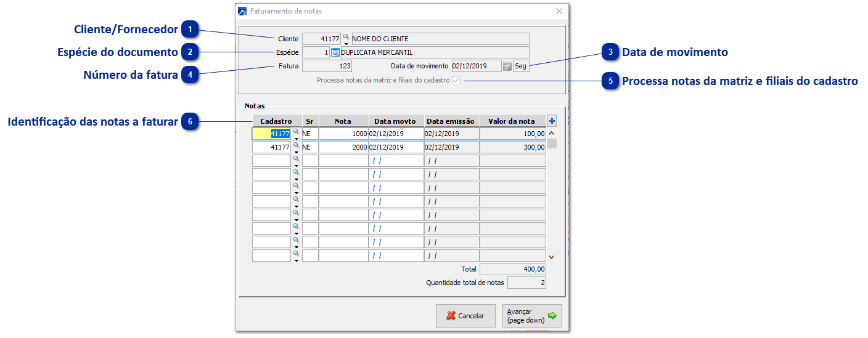This screenshot has width=868, height=338.
Task: Click the Valor da nota column header
Action: click(x=512, y=121)
